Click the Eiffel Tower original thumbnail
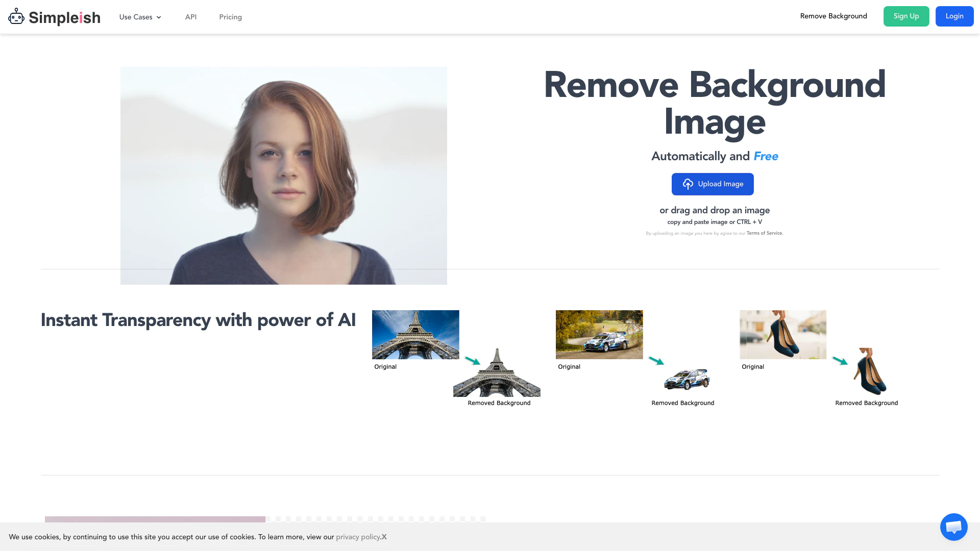This screenshot has height=551, width=980. 415,334
